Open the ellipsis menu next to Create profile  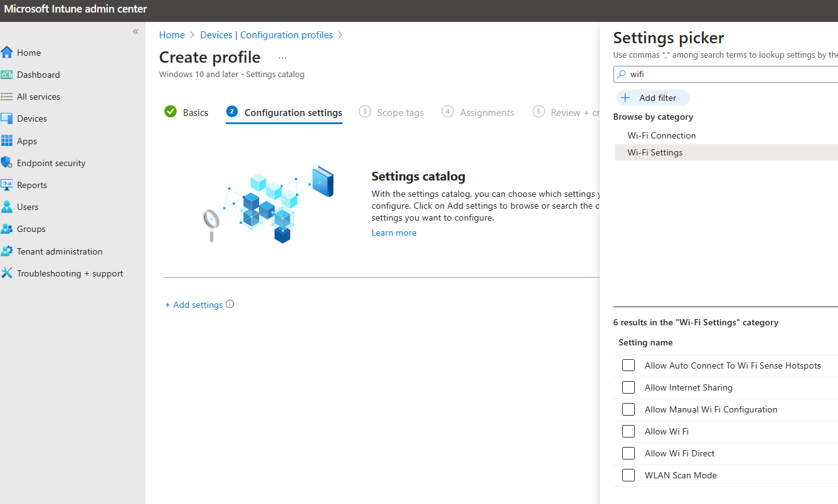pyautogui.click(x=282, y=58)
